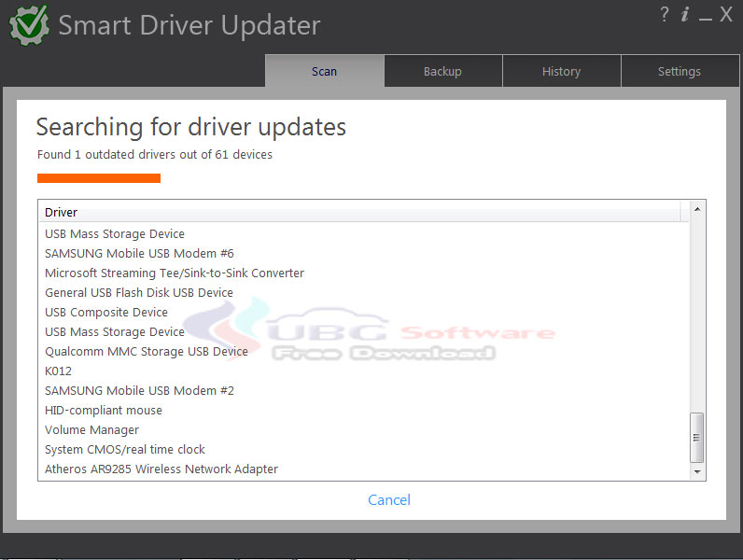Select SAMSUNG Mobile USB Modem #2

(364, 391)
